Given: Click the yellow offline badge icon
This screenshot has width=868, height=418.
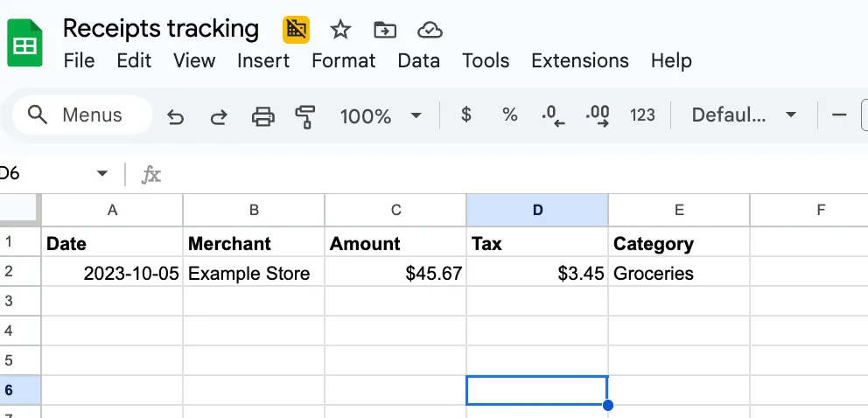Looking at the screenshot, I should pos(296,30).
